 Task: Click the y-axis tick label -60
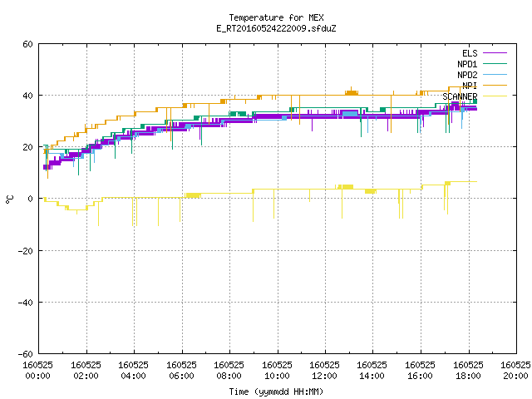pyautogui.click(x=26, y=354)
